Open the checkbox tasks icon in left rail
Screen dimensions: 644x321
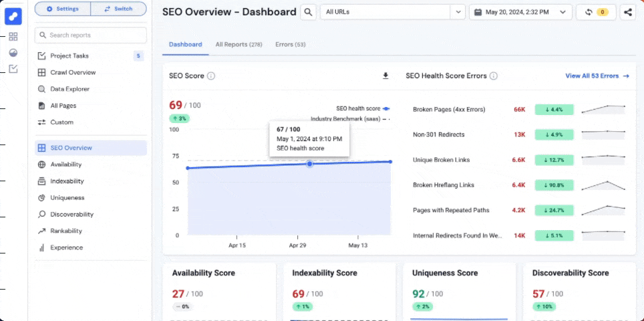(x=13, y=69)
